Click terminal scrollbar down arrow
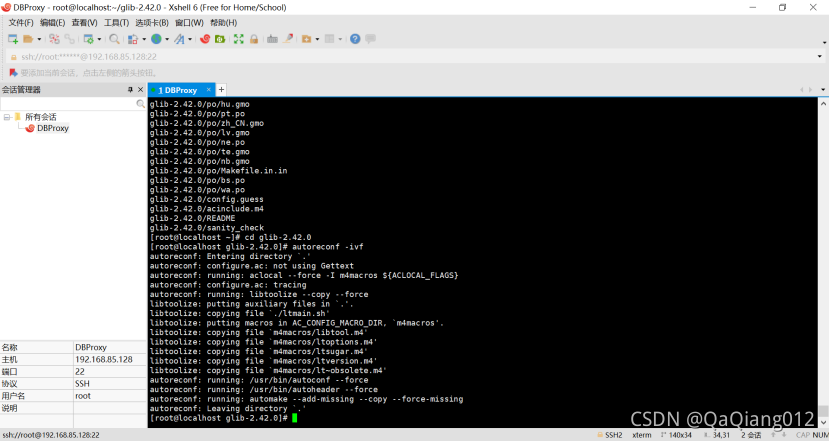The height and width of the screenshot is (441, 830). click(823, 422)
